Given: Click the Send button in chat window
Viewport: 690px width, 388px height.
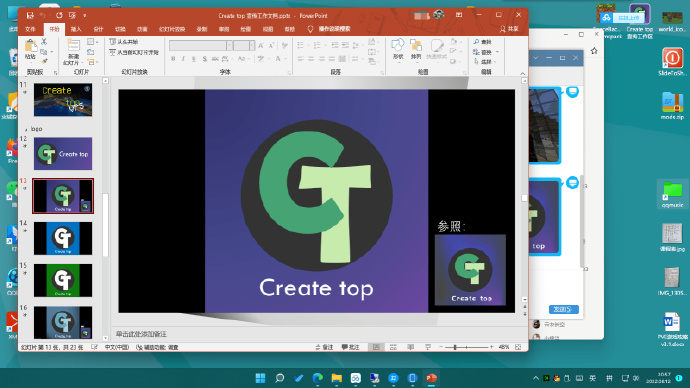Looking at the screenshot, I should point(564,309).
